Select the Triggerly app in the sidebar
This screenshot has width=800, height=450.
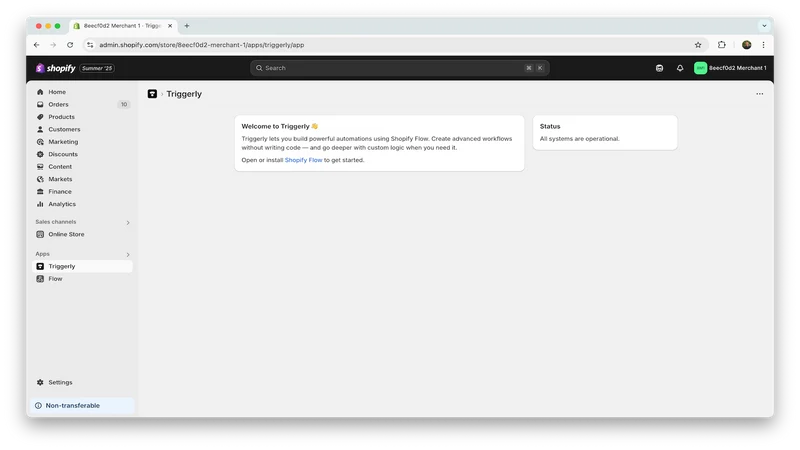(83, 266)
